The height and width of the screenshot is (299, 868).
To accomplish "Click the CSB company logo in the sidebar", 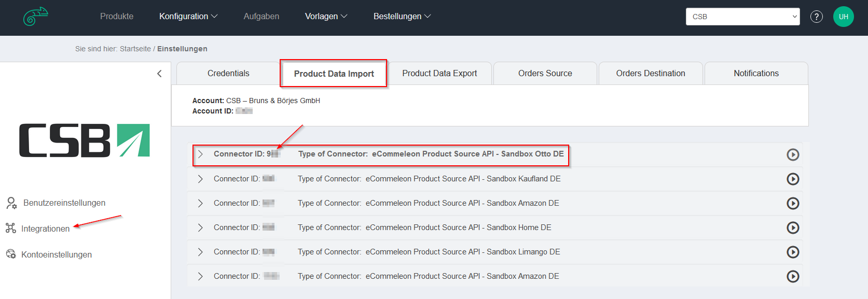I will pyautogui.click(x=85, y=140).
